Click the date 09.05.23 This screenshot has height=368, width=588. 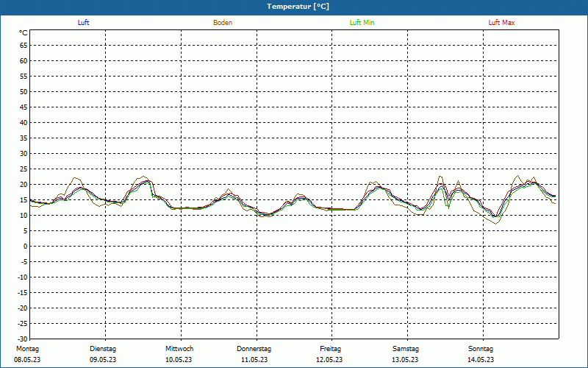click(103, 360)
